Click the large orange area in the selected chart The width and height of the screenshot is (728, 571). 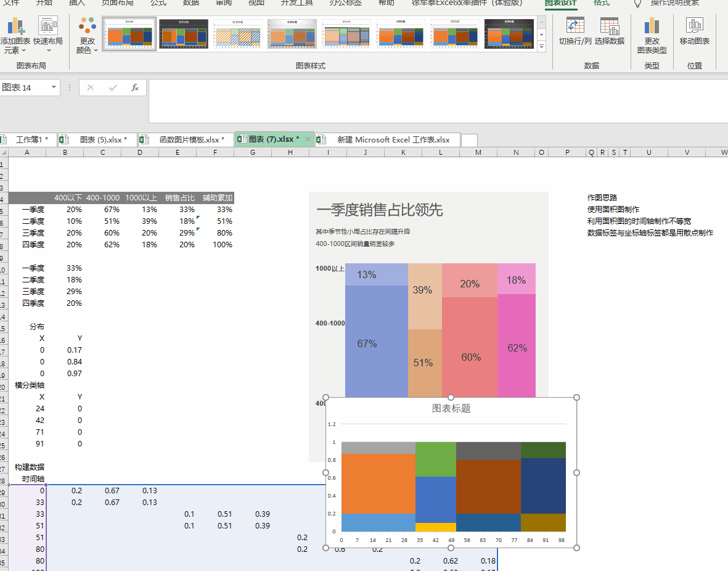point(378,483)
